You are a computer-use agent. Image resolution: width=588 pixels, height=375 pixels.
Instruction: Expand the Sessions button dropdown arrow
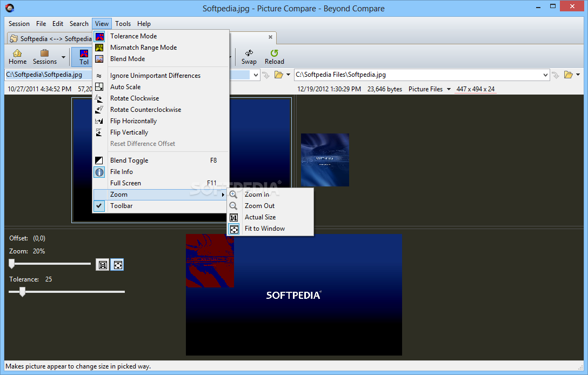pos(63,57)
